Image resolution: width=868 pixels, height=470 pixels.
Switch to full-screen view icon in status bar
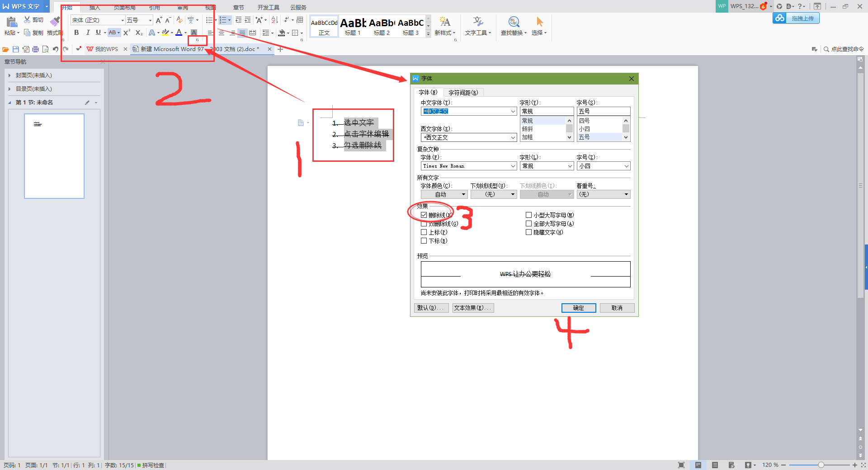[x=681, y=465]
